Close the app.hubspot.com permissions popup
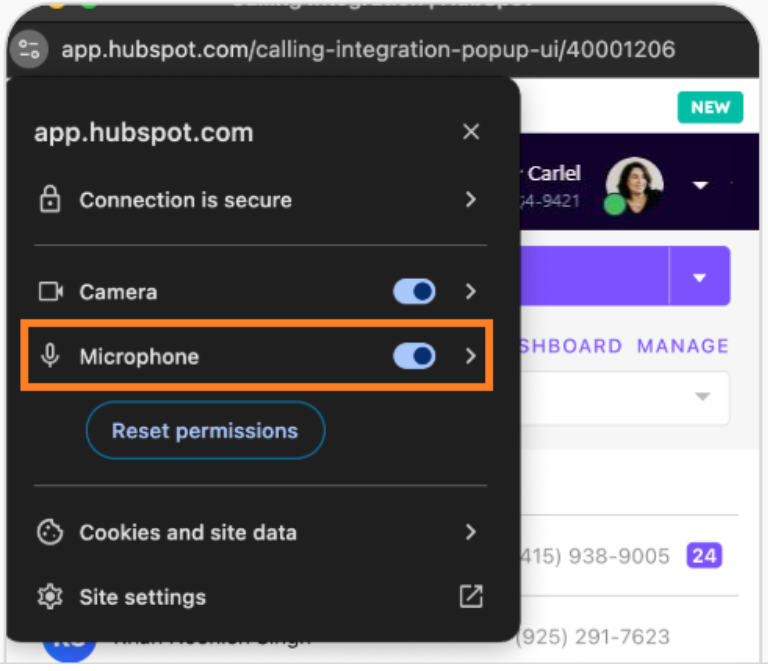This screenshot has height=671, width=768. [x=471, y=131]
